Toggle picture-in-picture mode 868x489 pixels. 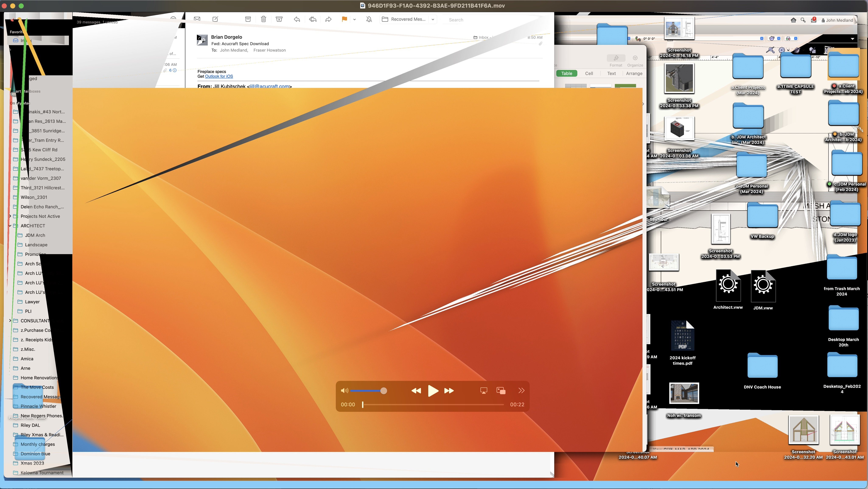coord(501,391)
